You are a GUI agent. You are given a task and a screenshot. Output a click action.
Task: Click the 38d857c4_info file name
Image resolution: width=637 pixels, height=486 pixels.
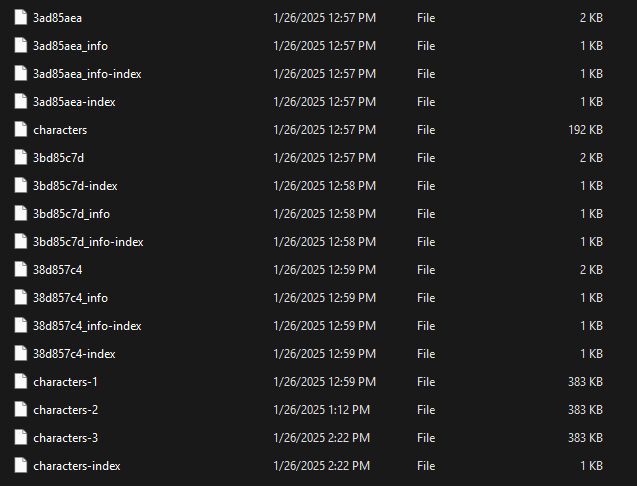(70, 298)
